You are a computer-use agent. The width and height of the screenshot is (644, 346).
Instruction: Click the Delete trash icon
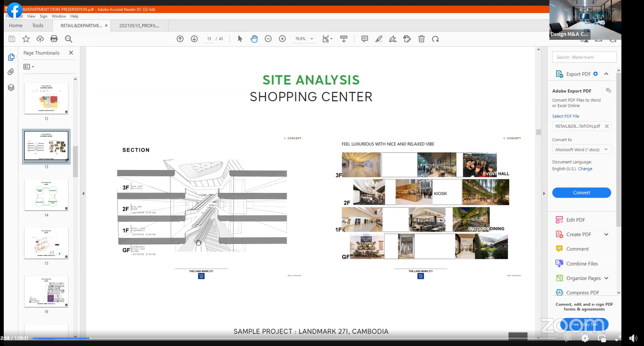pos(421,39)
